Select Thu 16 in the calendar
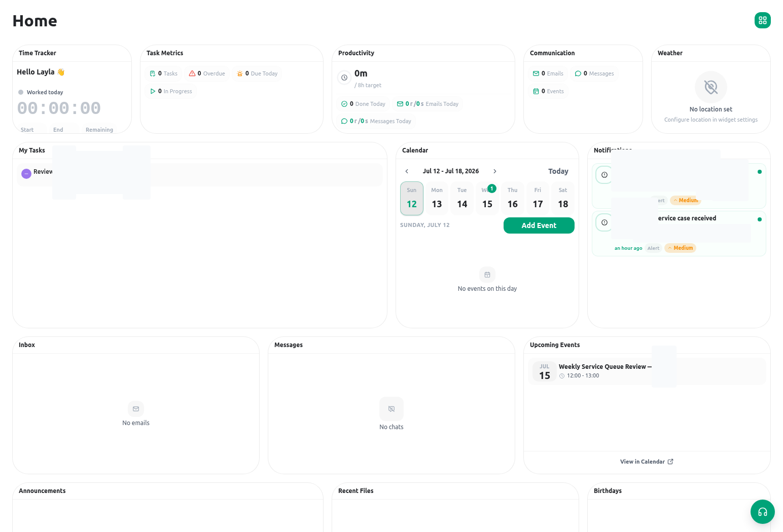The width and height of the screenshot is (783, 532). click(513, 198)
